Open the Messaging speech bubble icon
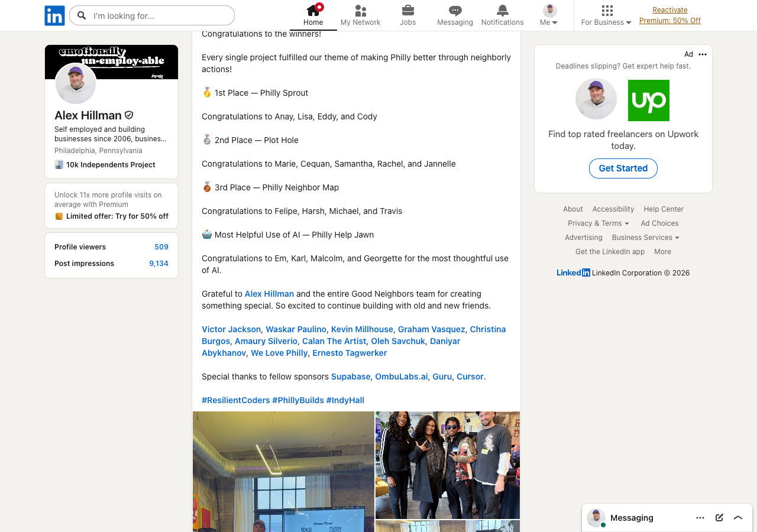Image resolution: width=757 pixels, height=532 pixels. (455, 11)
